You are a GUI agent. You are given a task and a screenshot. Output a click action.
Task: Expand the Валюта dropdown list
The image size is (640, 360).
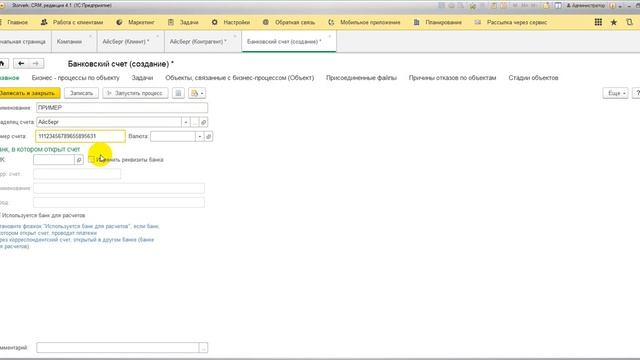pos(200,136)
